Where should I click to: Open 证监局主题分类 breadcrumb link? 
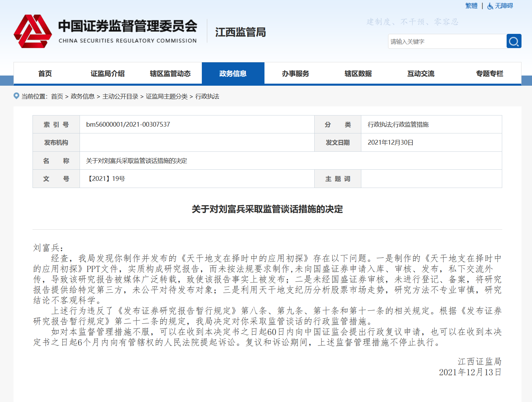pos(167,97)
